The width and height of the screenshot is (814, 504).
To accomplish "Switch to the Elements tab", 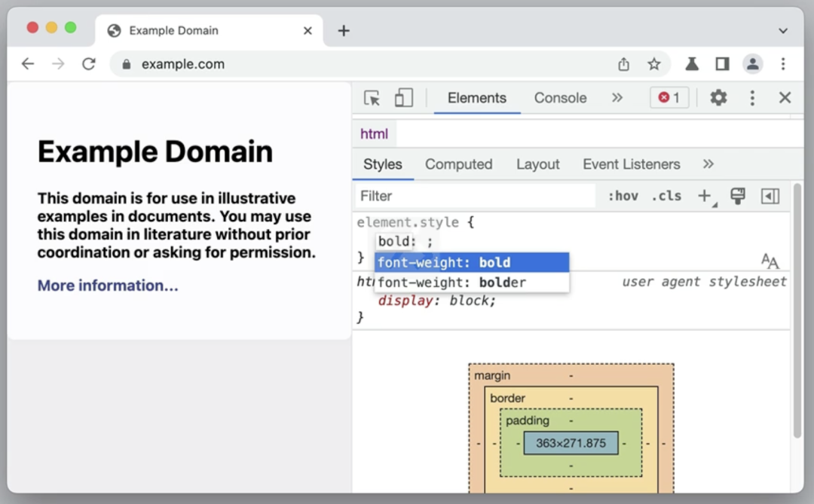I will (476, 98).
